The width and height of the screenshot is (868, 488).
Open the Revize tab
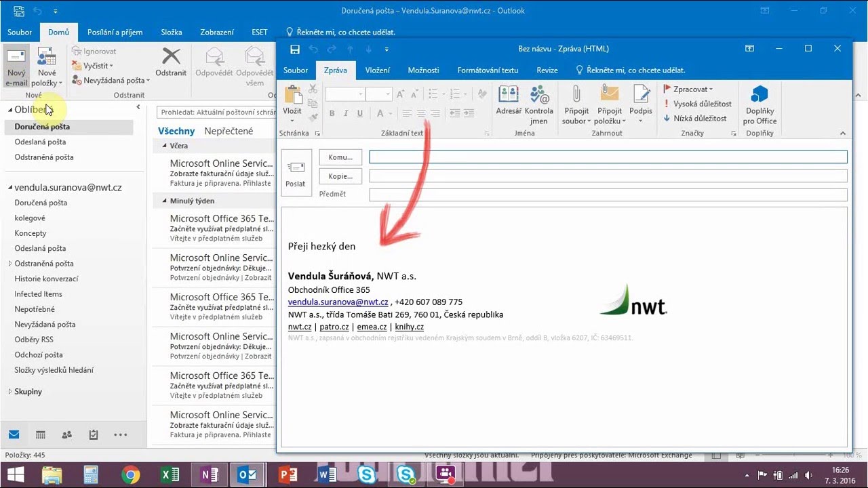coord(547,70)
